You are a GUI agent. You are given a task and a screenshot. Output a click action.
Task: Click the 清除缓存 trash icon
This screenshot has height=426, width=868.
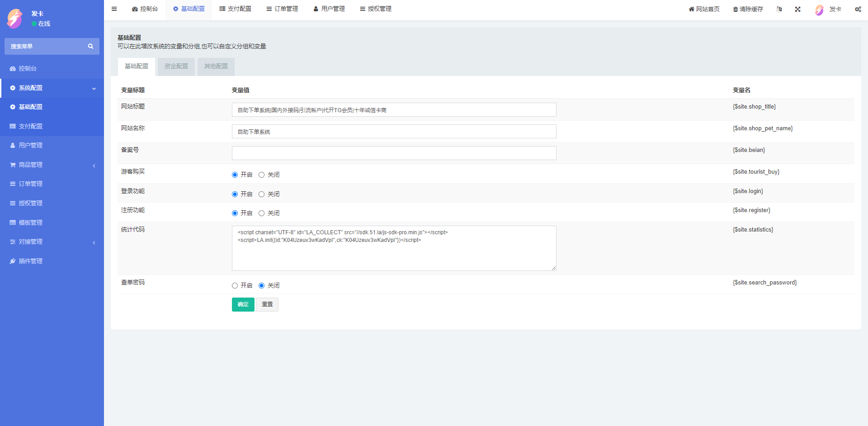736,9
